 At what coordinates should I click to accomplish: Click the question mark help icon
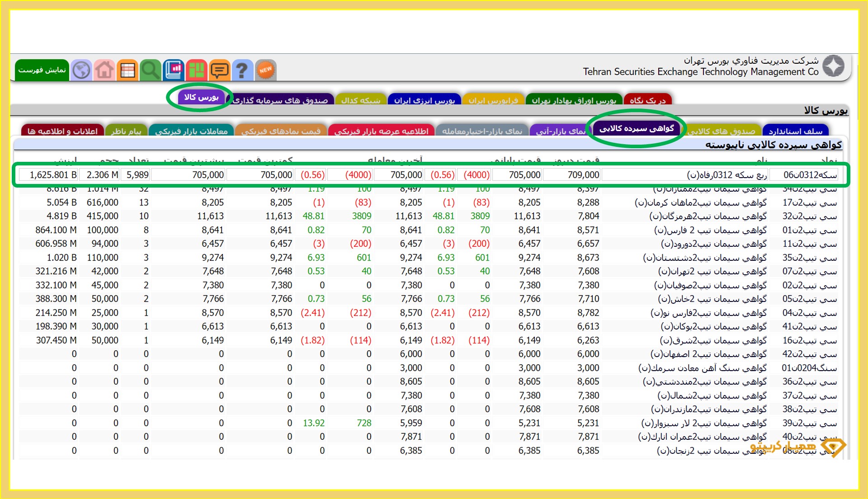pos(243,70)
